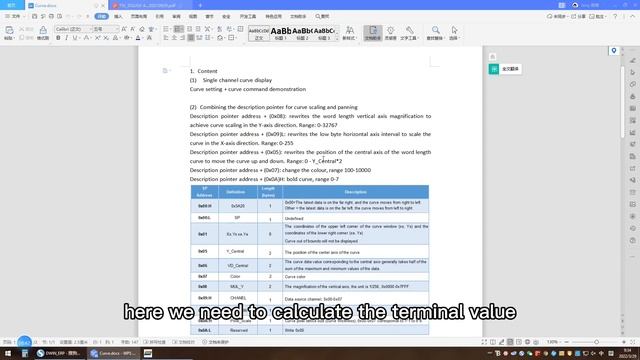The image size is (640, 360).
Task: Click the clear formatting eraser icon
Action: click(142, 29)
